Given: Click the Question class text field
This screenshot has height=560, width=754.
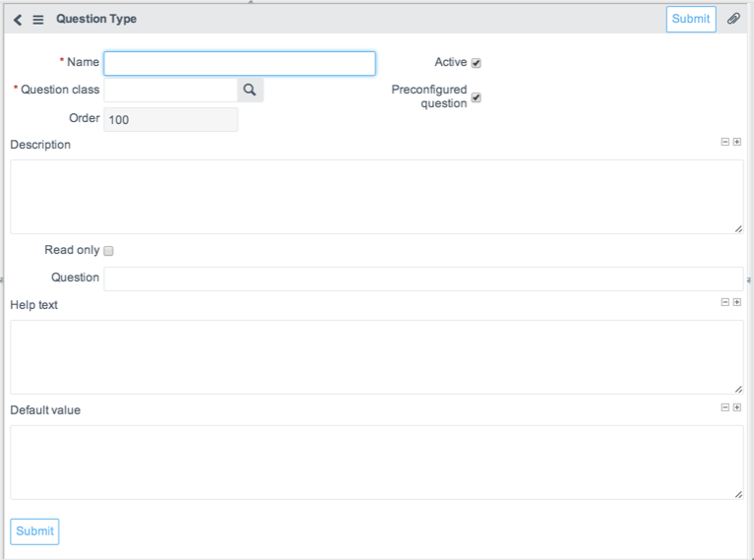Looking at the screenshot, I should pyautogui.click(x=170, y=90).
